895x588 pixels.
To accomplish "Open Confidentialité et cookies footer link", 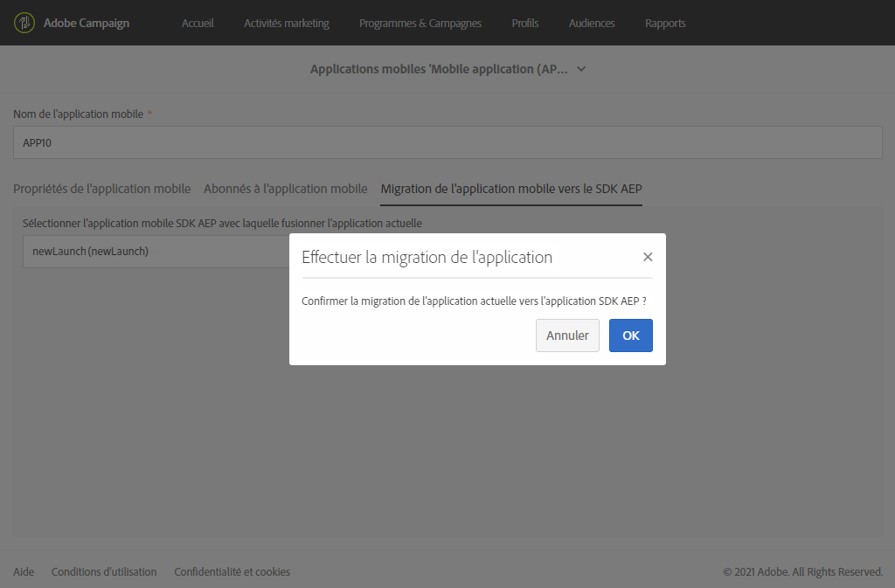I will tap(232, 571).
